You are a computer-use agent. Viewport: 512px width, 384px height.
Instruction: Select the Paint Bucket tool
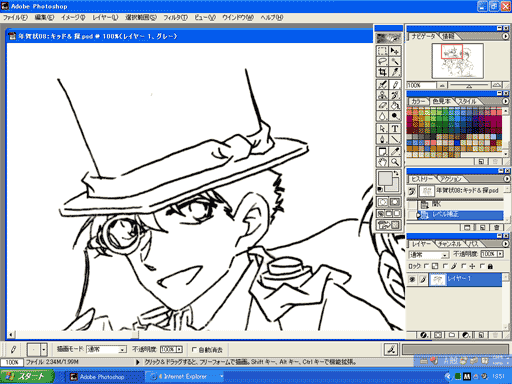pos(395,106)
